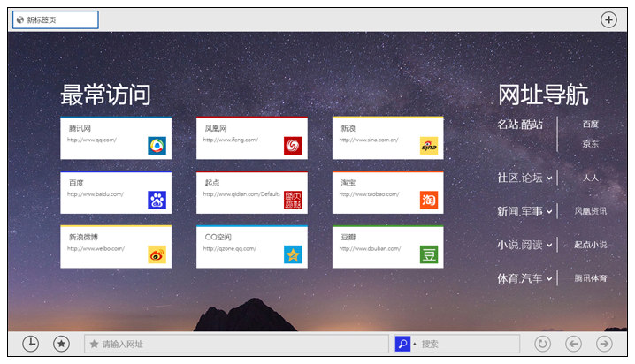The width and height of the screenshot is (635, 364).
Task: Open the 百度 navigation link
Action: [x=591, y=125]
